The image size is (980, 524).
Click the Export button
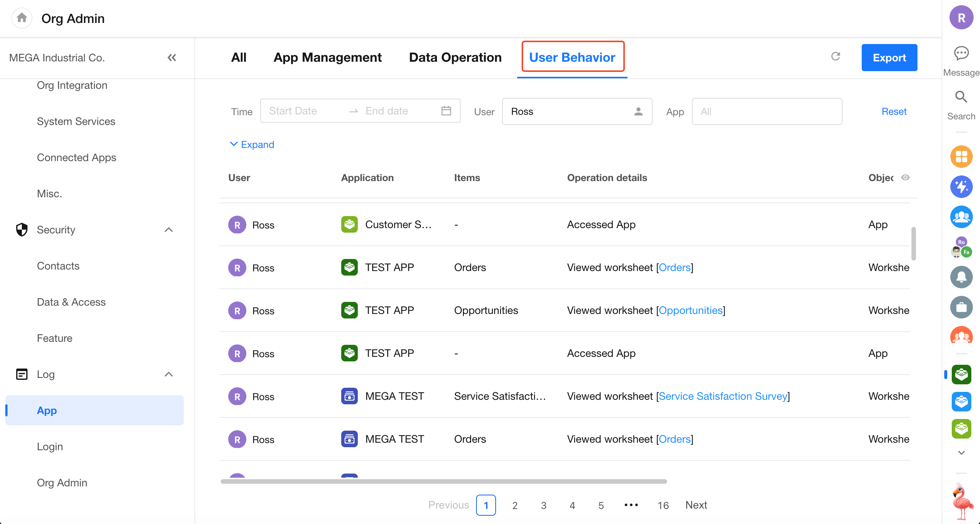(889, 58)
